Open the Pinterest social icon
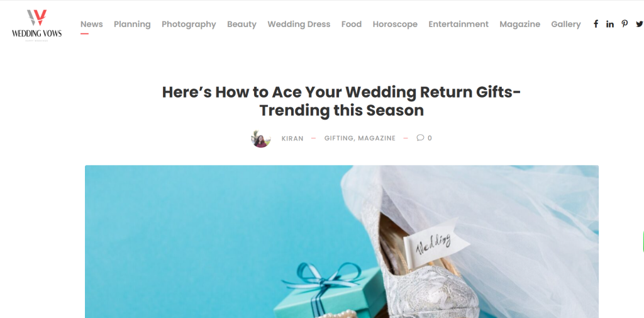 click(625, 24)
